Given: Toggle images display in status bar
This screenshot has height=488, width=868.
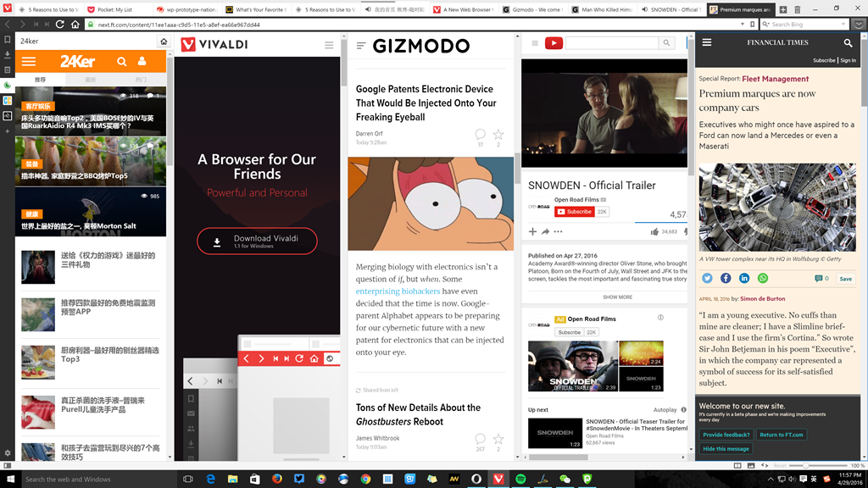Looking at the screenshot, I should (750, 465).
